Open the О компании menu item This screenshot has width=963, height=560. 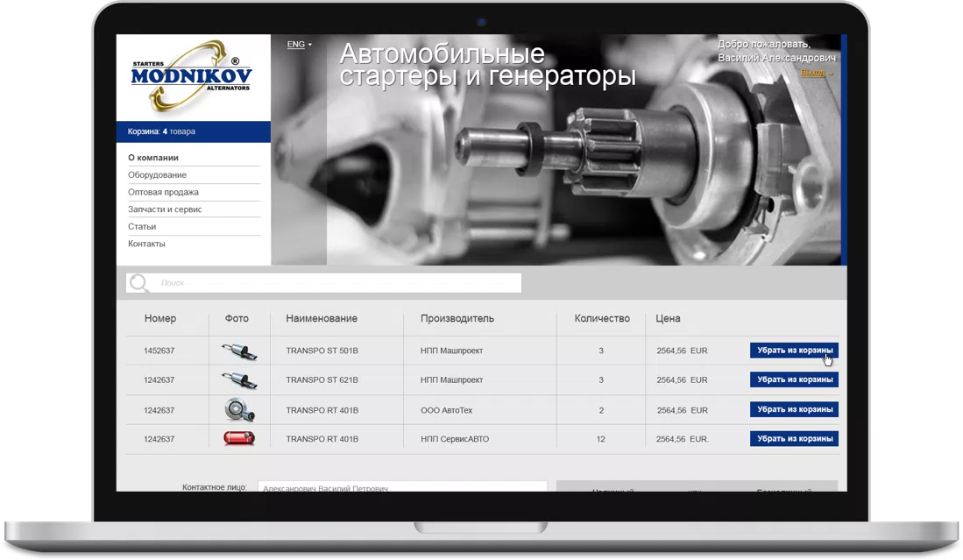[153, 157]
